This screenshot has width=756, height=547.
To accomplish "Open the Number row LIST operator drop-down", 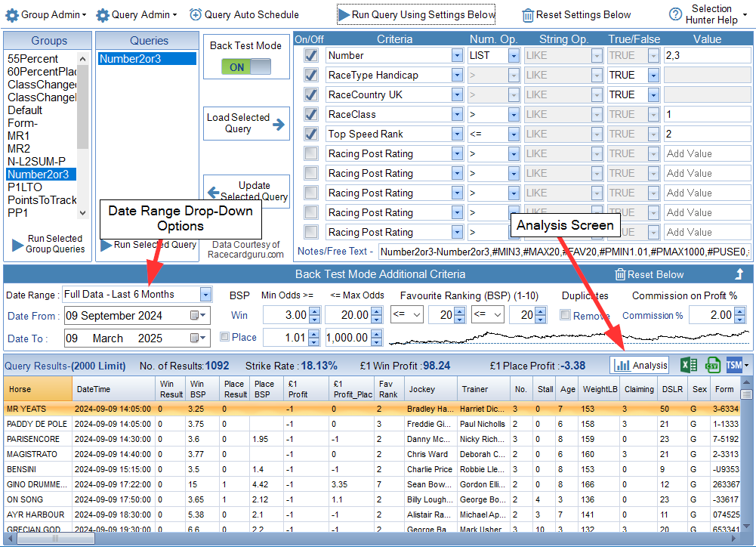I will tap(514, 55).
